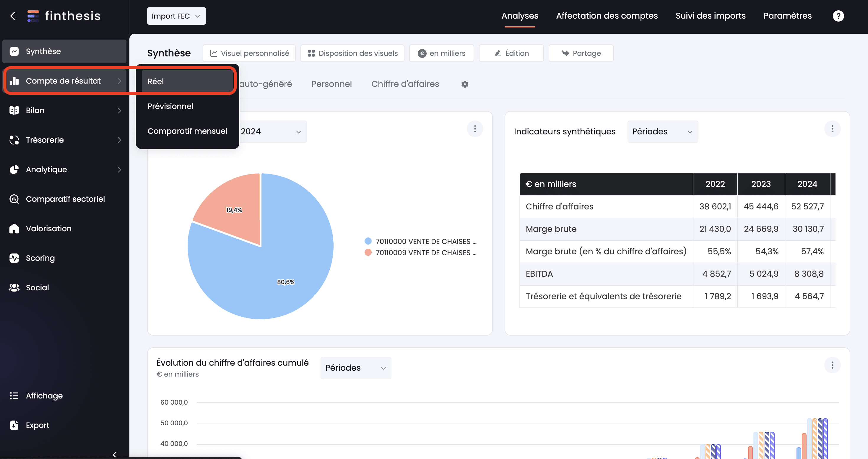The width and height of the screenshot is (868, 459).
Task: Click the 2022 column header
Action: point(715,184)
